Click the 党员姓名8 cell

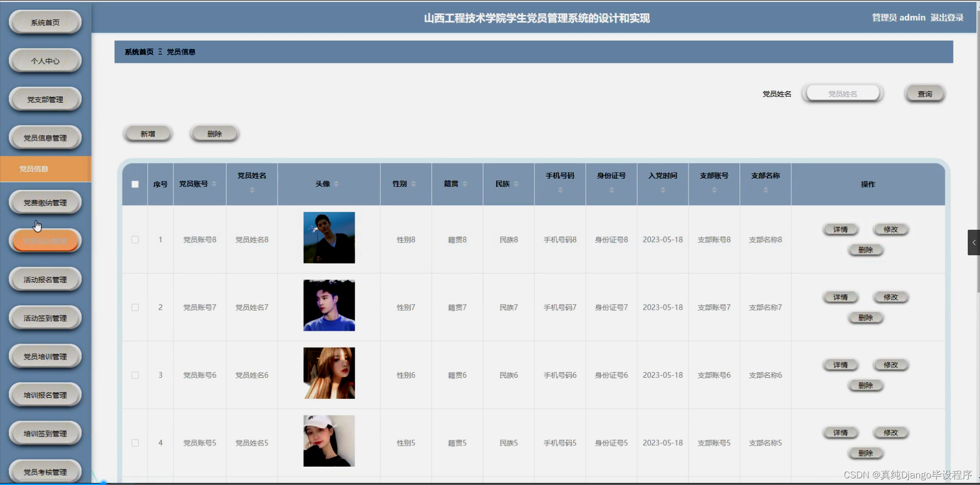[x=252, y=239]
